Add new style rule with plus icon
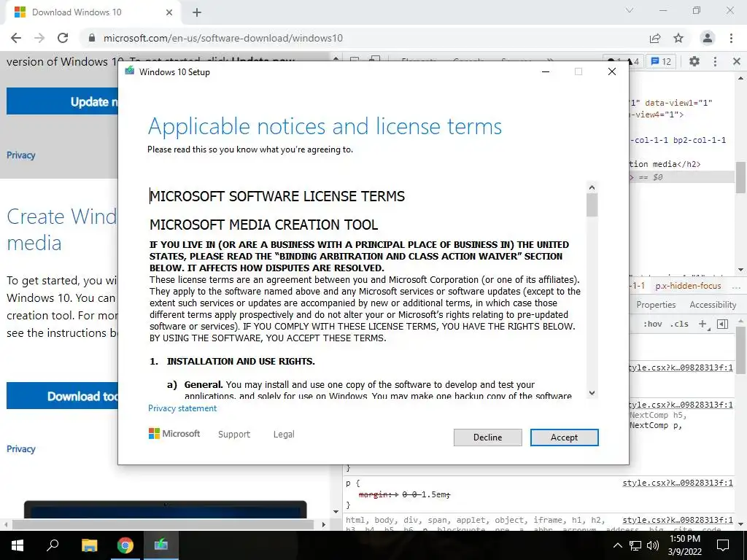 pos(703,324)
